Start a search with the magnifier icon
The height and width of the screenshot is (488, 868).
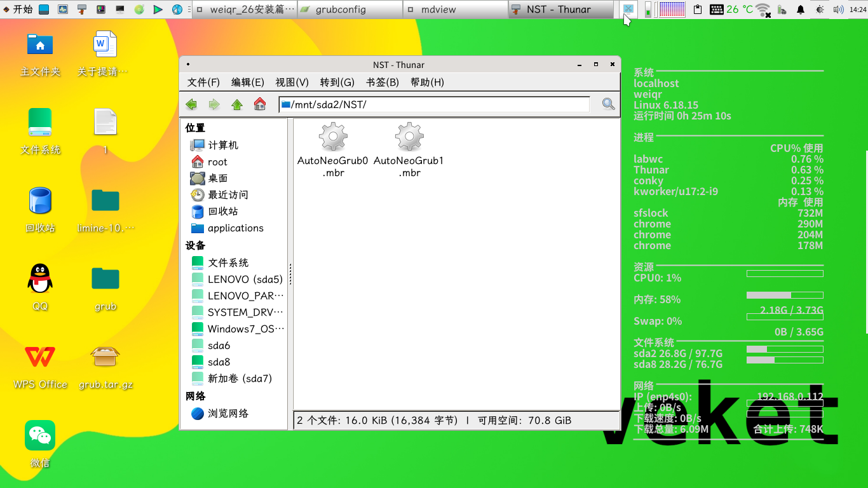[x=607, y=104]
